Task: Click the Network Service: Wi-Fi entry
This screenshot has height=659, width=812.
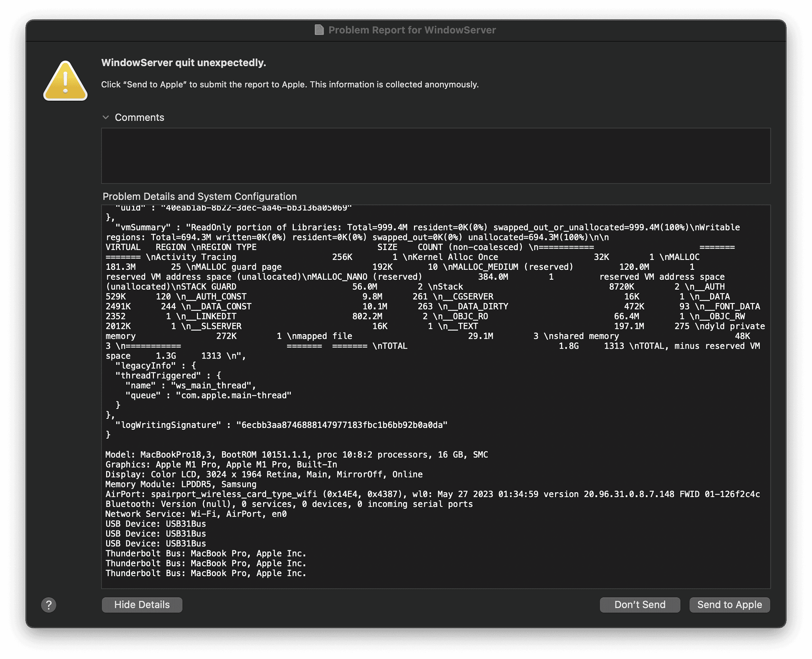Action: click(x=196, y=514)
